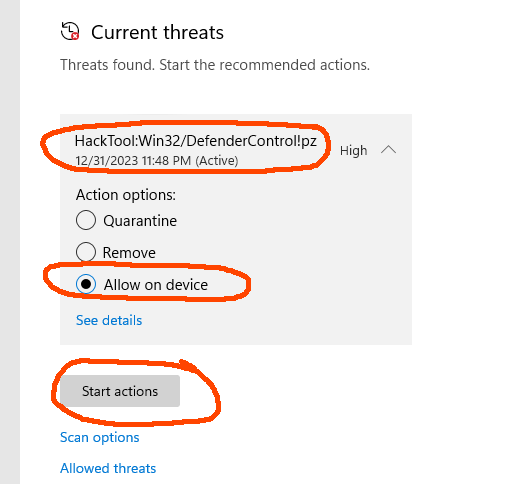The image size is (521, 484).
Task: Collapse the threat details chevron
Action: point(388,149)
